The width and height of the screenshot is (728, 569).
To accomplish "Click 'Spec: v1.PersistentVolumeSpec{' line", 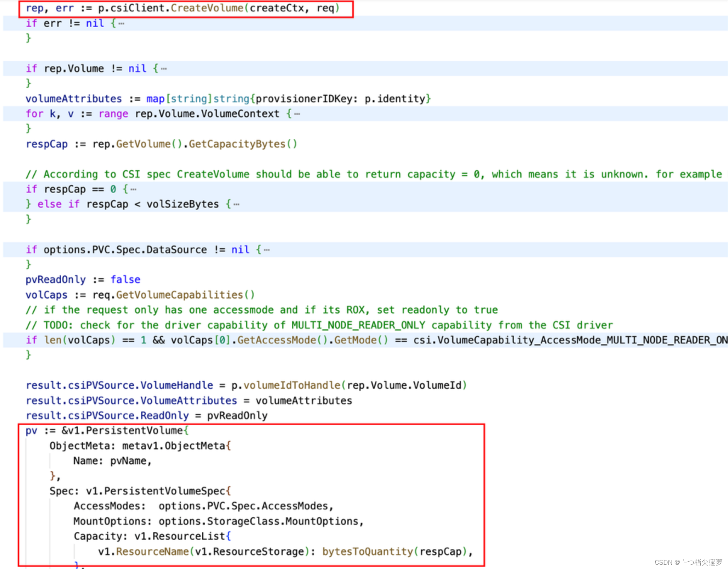I will click(140, 491).
